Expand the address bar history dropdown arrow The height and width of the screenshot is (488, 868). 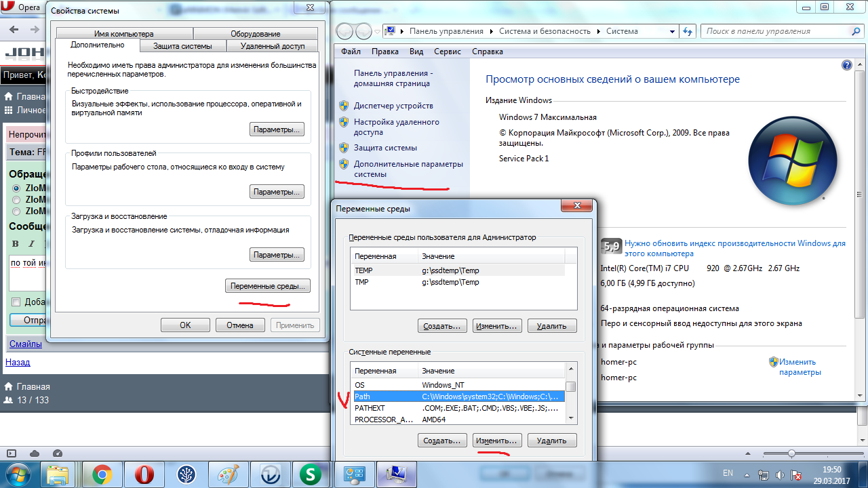[671, 31]
